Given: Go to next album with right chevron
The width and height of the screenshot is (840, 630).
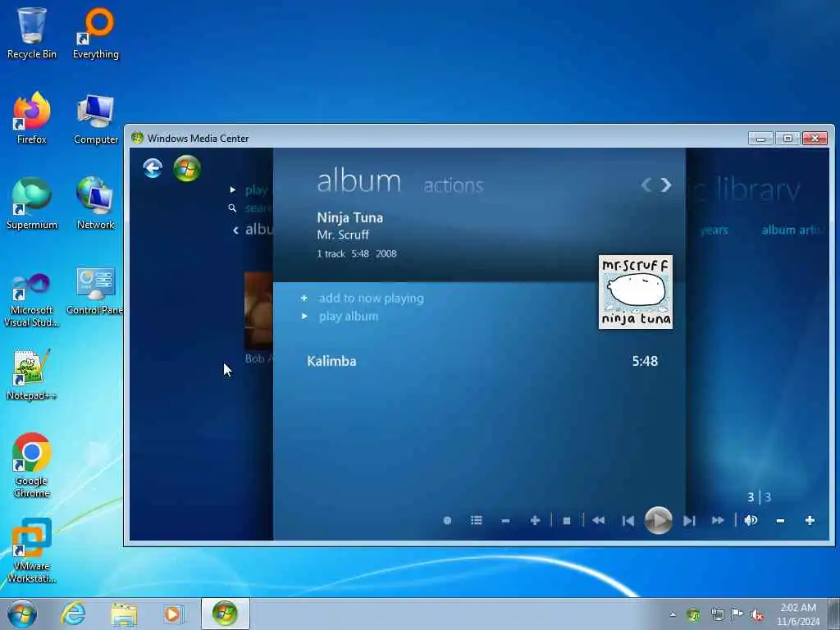Looking at the screenshot, I should (666, 185).
